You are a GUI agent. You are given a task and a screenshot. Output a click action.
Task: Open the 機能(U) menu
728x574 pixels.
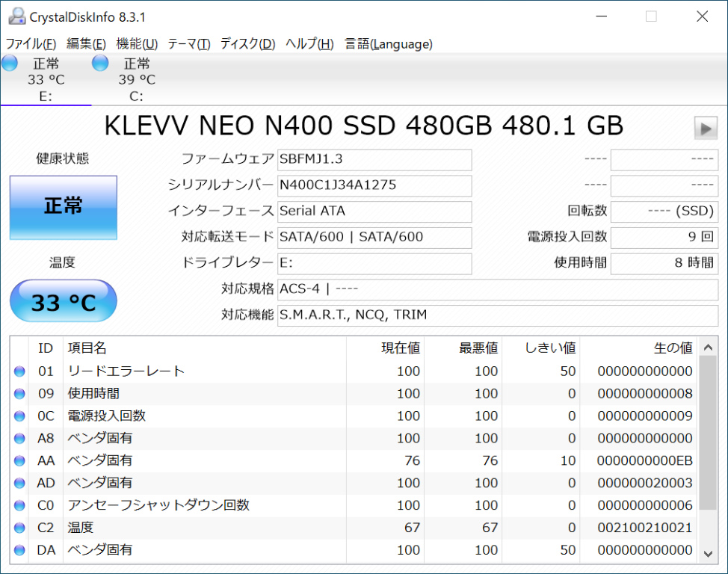tap(137, 43)
